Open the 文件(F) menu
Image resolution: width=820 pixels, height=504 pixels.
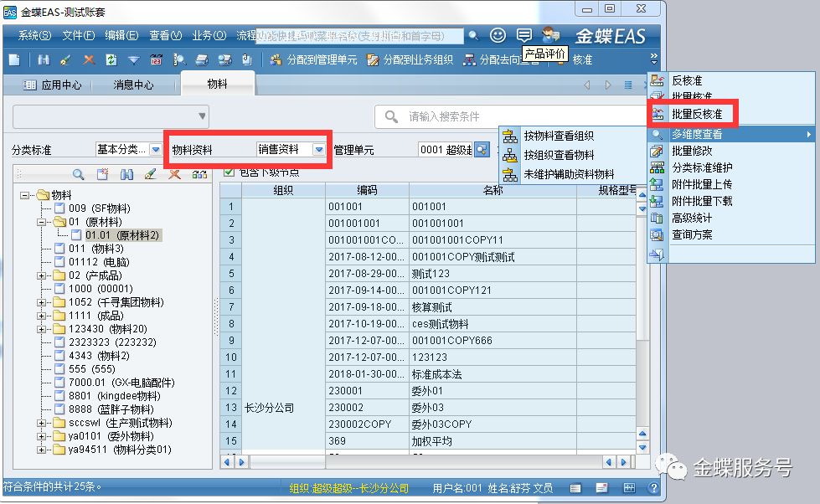(x=79, y=35)
